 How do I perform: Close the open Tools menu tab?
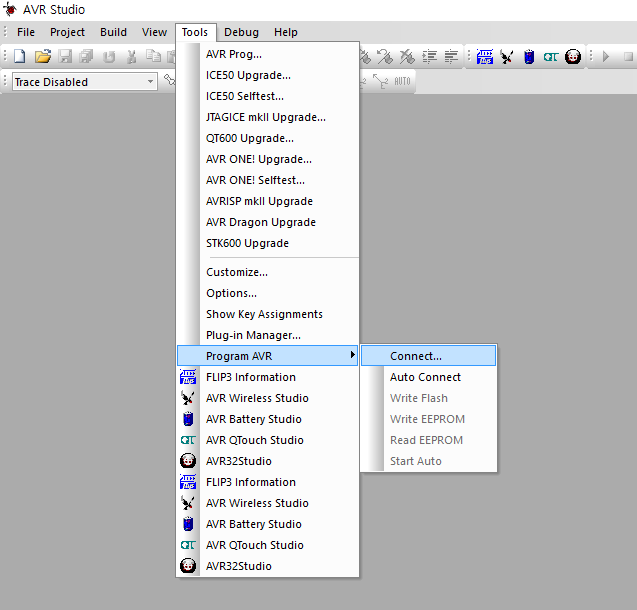[x=195, y=32]
